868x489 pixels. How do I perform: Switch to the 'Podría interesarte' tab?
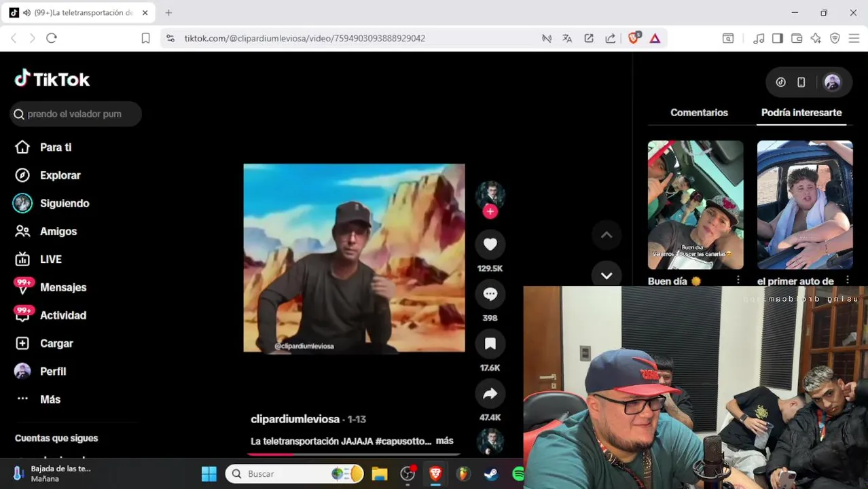point(801,113)
